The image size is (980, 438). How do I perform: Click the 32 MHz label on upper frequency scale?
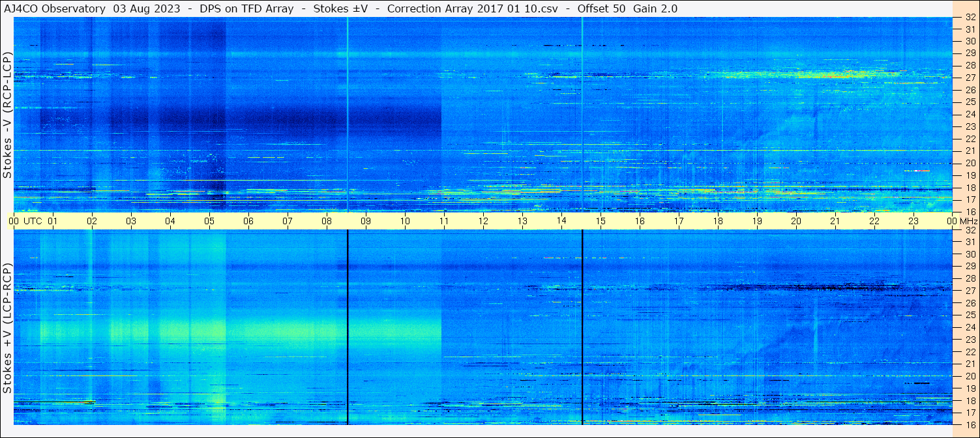970,17
